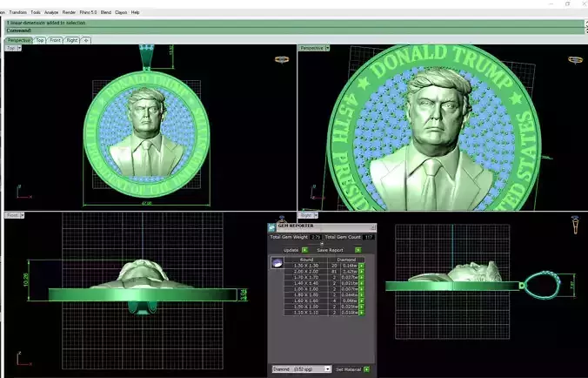Click green arrow for 1.80 X 1.80 row
Image resolution: width=588 pixels, height=378 pixels.
[x=362, y=295]
